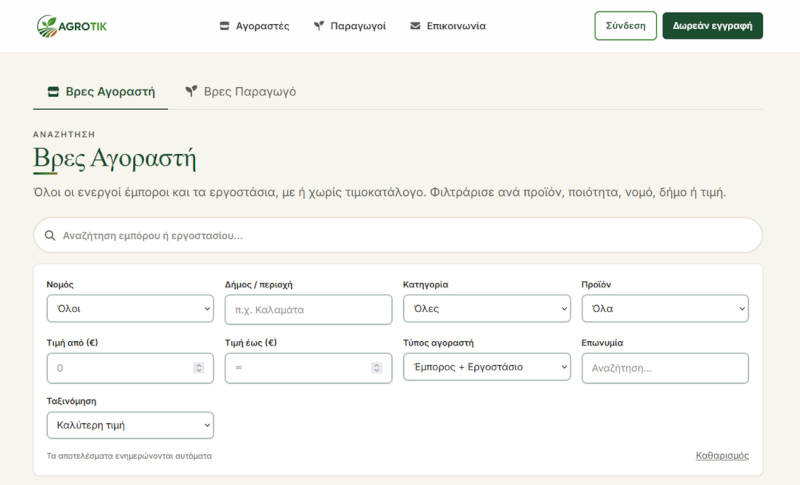Open the Προϊόν dropdown
The width and height of the screenshot is (800, 485).
tap(665, 309)
